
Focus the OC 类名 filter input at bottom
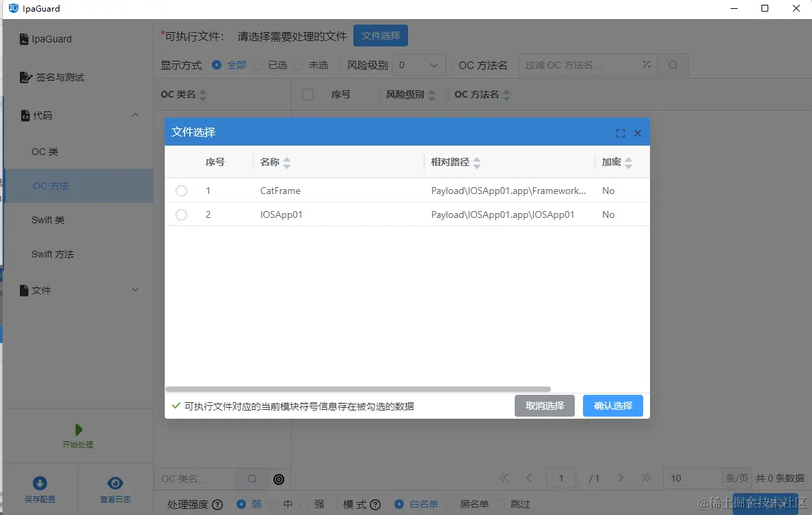[x=195, y=479]
